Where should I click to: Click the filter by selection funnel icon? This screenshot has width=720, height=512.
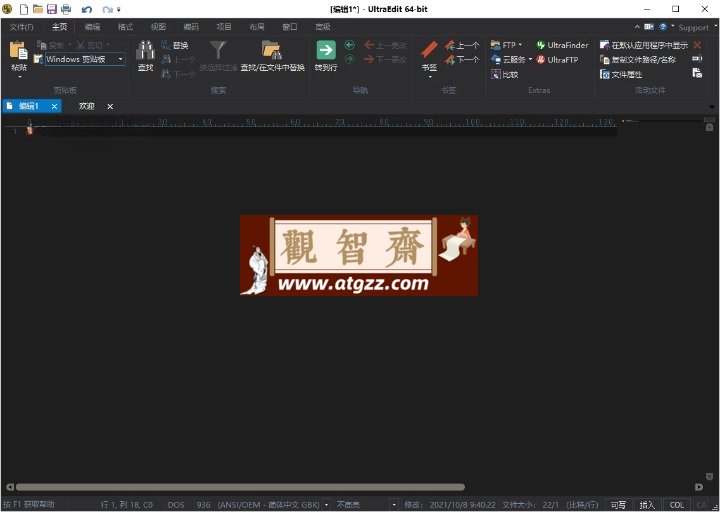coord(218,50)
